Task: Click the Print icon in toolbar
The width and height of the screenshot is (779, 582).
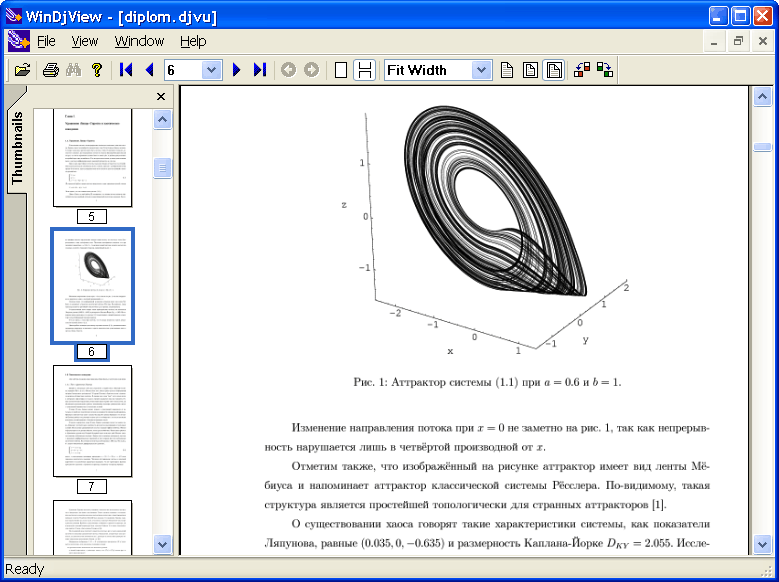Action: (50, 70)
